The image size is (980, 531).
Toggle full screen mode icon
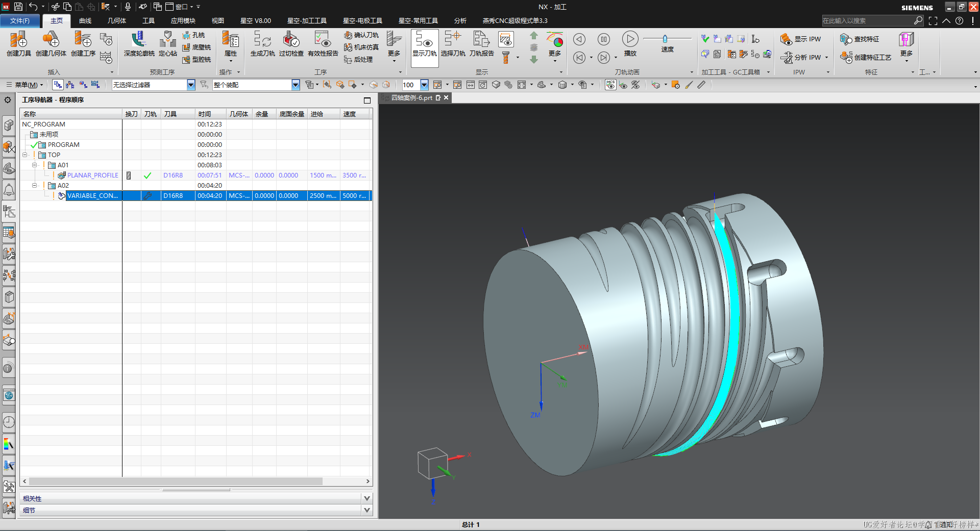933,21
